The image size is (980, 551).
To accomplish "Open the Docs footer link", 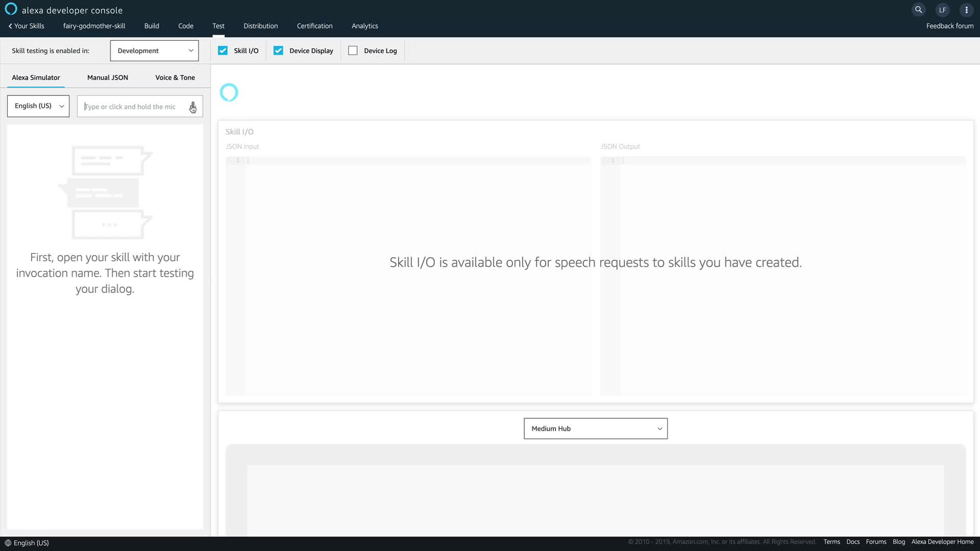I will pyautogui.click(x=852, y=542).
